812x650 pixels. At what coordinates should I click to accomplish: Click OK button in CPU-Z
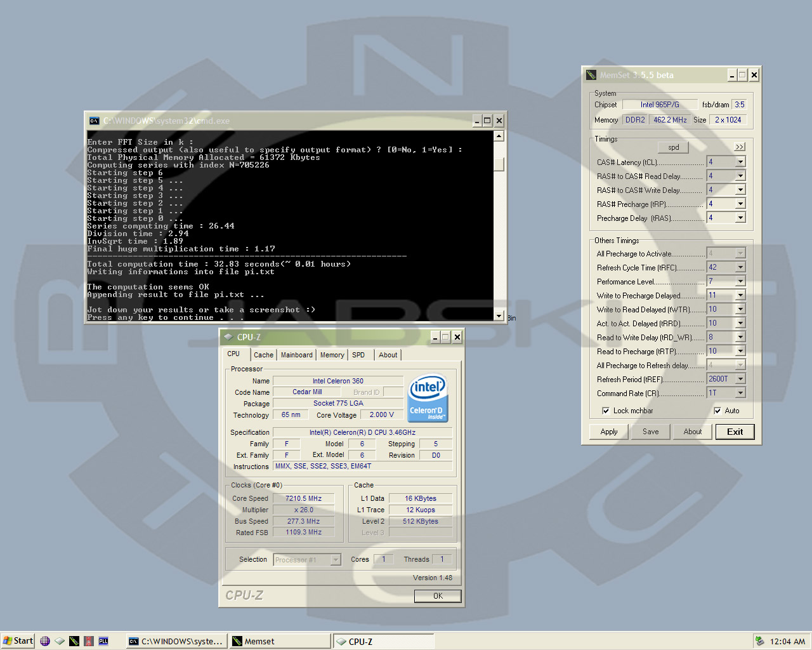tap(438, 596)
